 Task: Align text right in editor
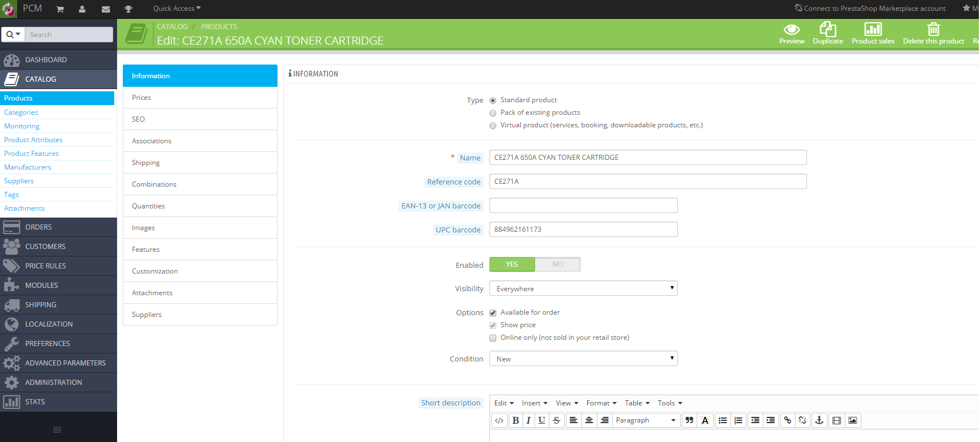(604, 420)
